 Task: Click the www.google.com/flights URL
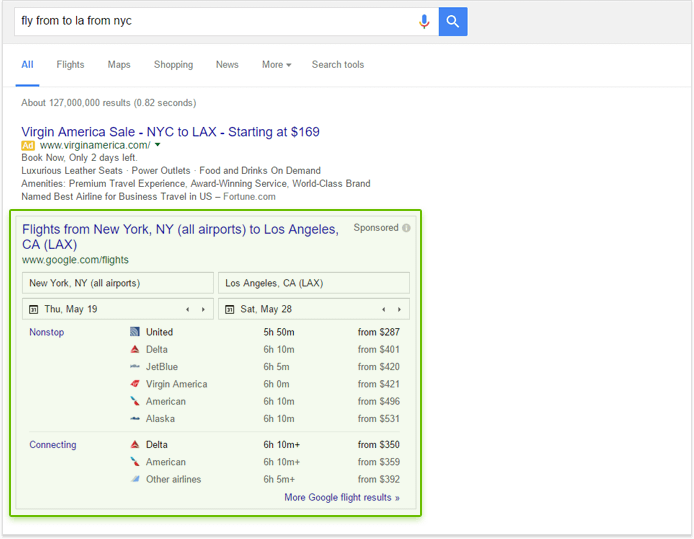[75, 260]
